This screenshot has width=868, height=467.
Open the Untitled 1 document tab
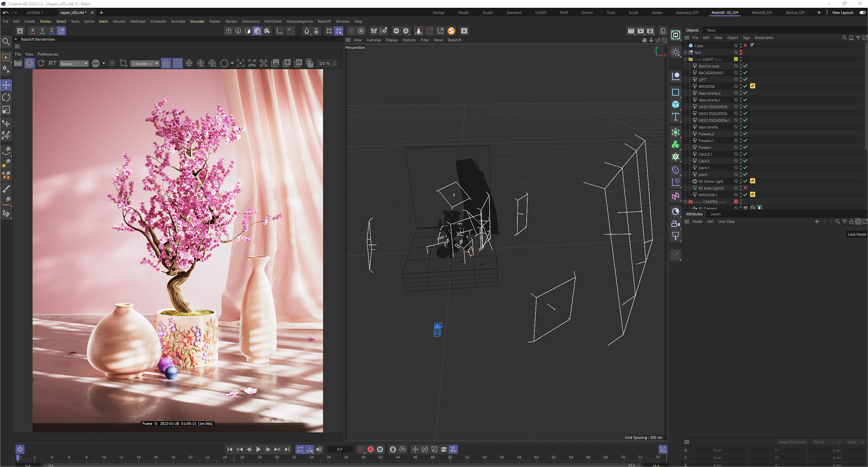[35, 13]
